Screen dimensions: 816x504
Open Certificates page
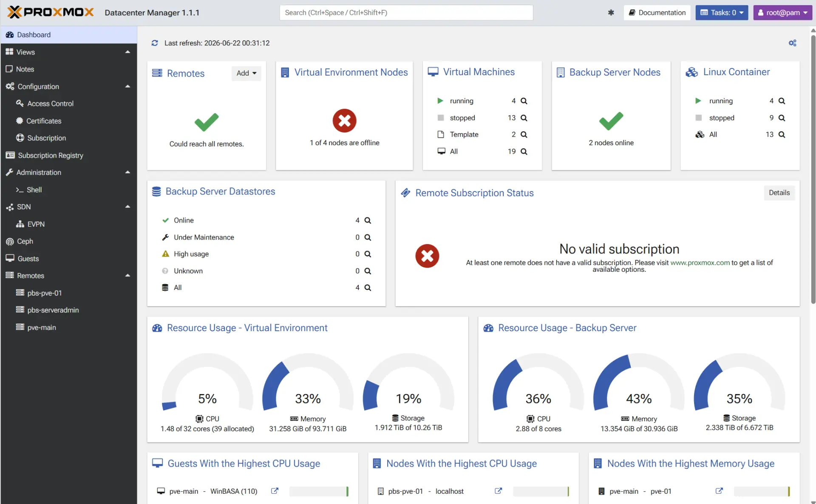pyautogui.click(x=69, y=121)
